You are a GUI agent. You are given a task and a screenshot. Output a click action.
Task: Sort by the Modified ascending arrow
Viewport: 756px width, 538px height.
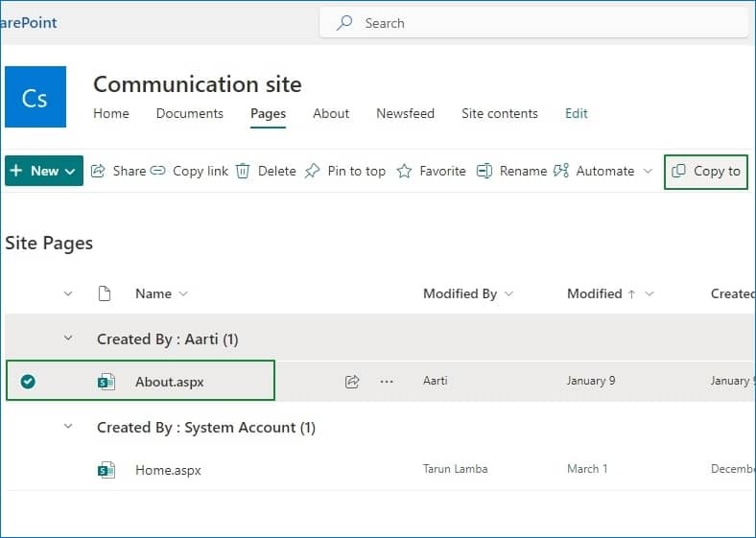(x=631, y=293)
